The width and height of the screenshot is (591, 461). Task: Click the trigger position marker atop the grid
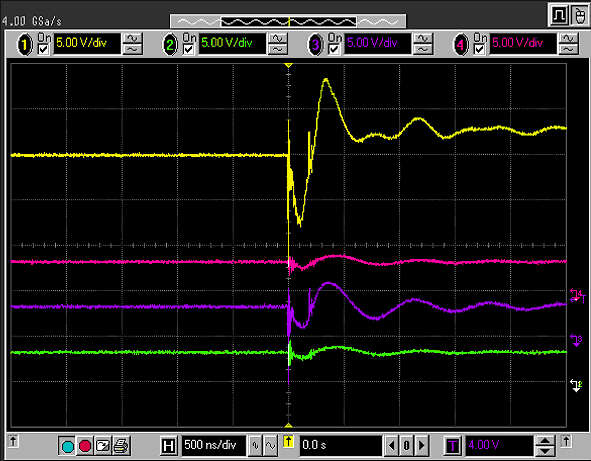(288, 65)
